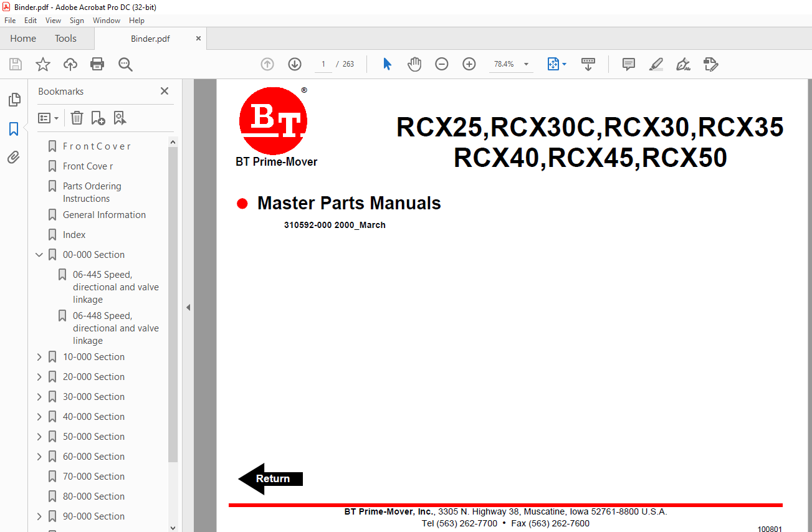Zoom in with the plus icon

(469, 64)
